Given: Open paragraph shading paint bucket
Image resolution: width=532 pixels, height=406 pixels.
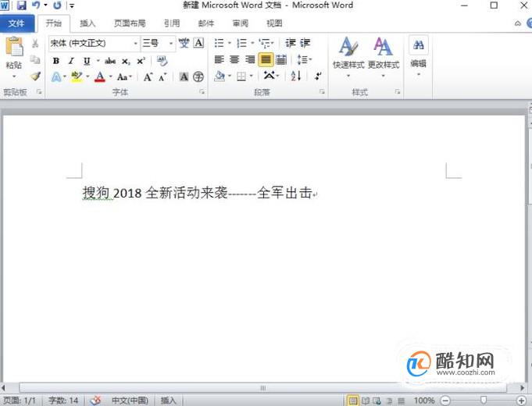Looking at the screenshot, I should pyautogui.click(x=220, y=77).
